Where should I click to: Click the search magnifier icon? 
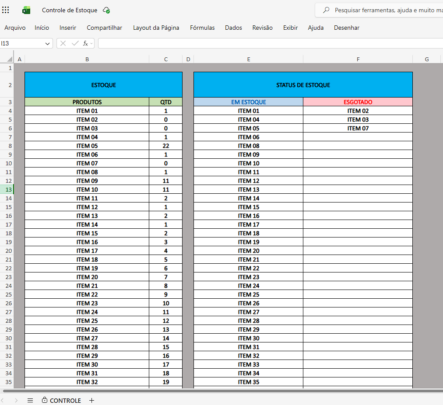326,10
